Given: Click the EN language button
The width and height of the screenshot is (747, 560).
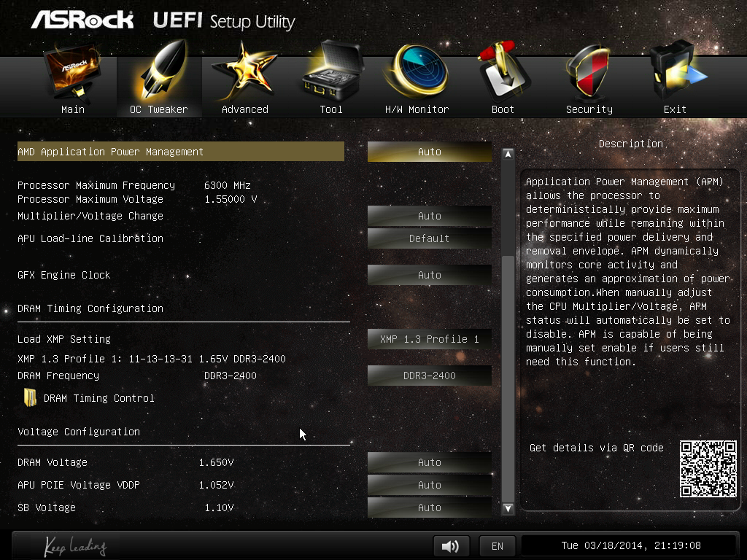Looking at the screenshot, I should click(498, 545).
